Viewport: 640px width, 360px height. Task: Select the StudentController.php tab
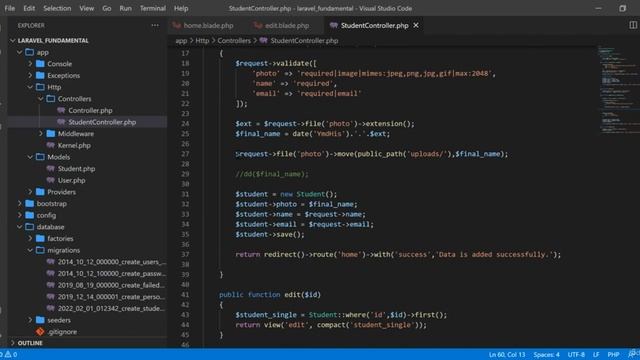coord(374,25)
